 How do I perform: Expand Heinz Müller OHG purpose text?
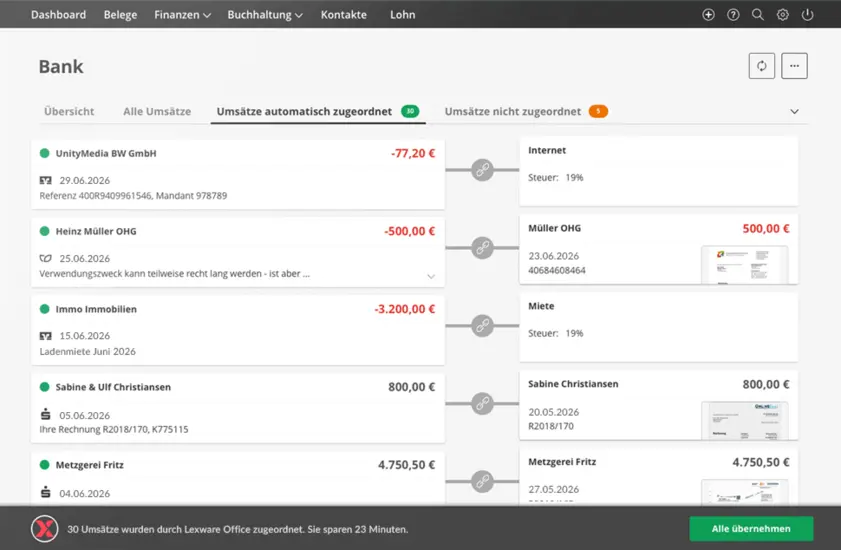431,276
